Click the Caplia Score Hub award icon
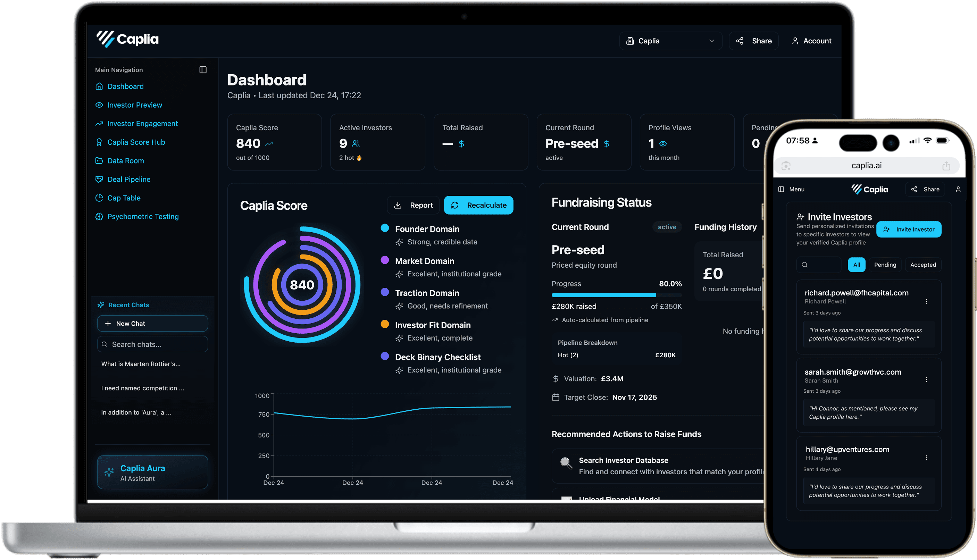 (x=99, y=142)
